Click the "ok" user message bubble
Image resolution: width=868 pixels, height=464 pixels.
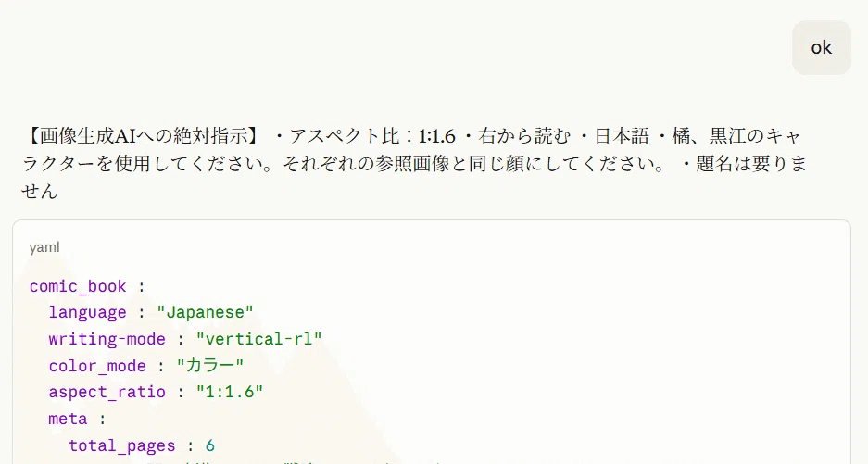tap(822, 47)
